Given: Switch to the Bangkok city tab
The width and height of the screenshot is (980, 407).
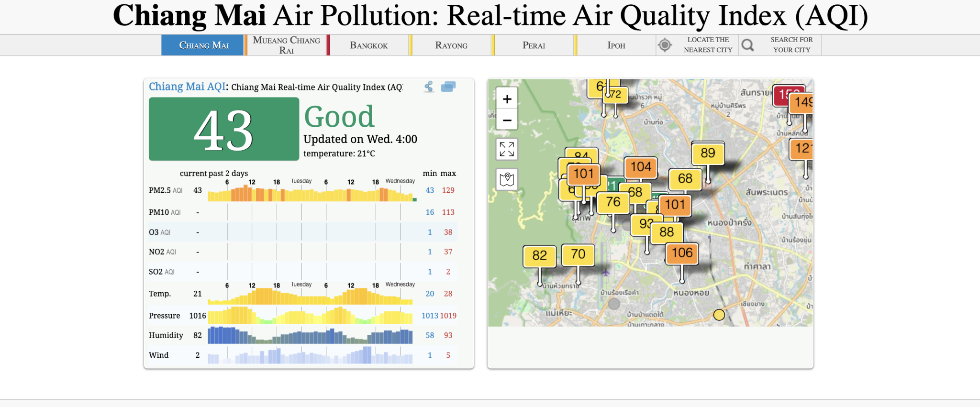Looking at the screenshot, I should click(368, 45).
